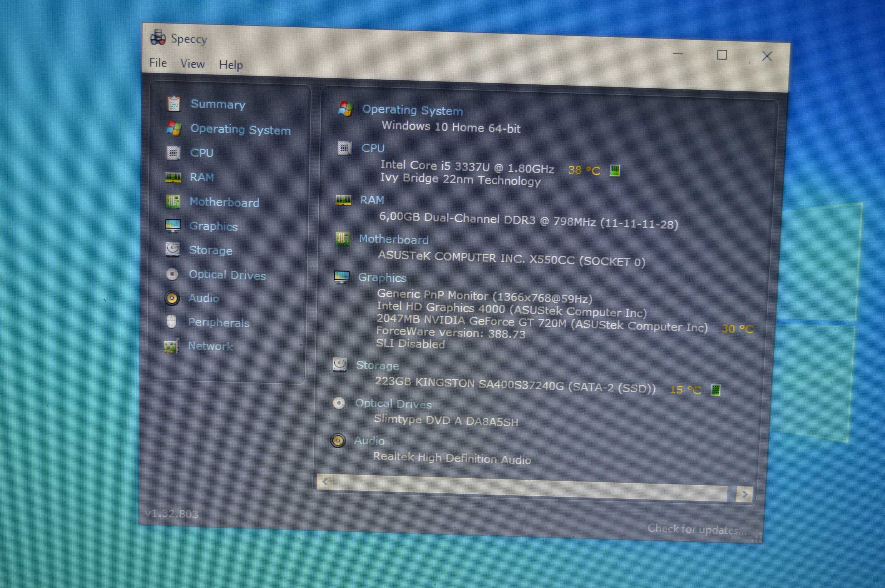Click the Optical Drives disc icon in sidebar
This screenshot has width=885, height=588.
coord(172,274)
